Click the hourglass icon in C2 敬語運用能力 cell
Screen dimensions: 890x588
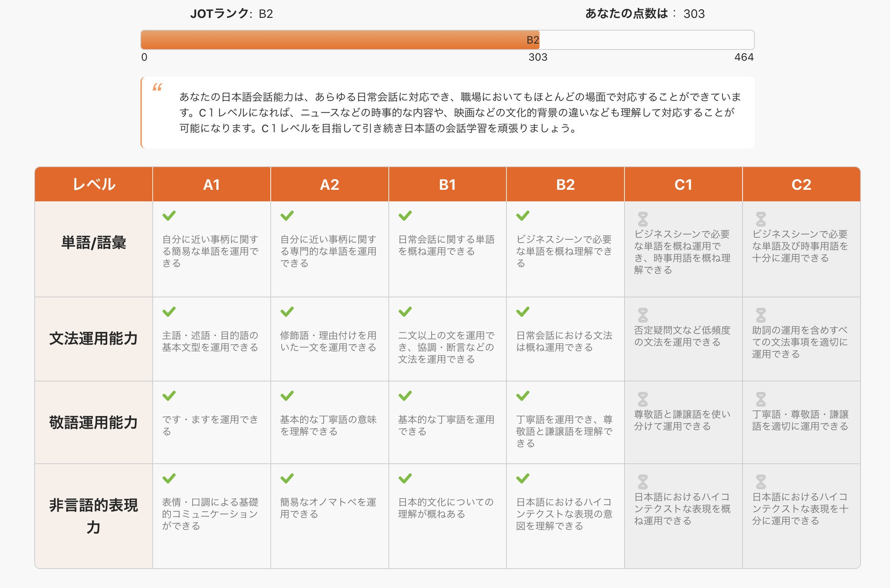tap(760, 400)
